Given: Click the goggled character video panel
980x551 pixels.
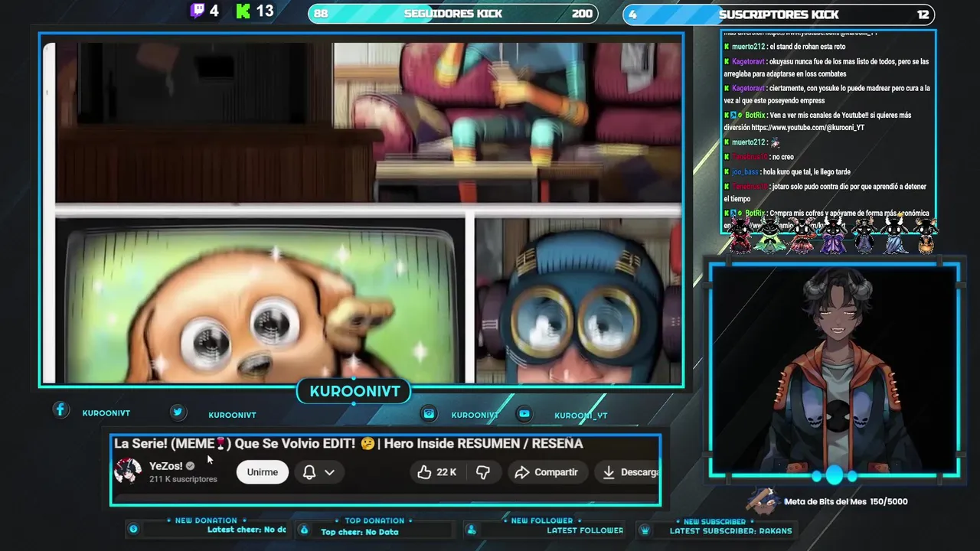Looking at the screenshot, I should click(x=578, y=300).
